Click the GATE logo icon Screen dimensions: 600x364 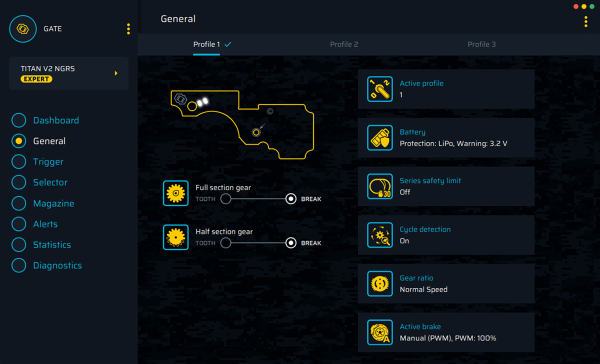coord(22,29)
